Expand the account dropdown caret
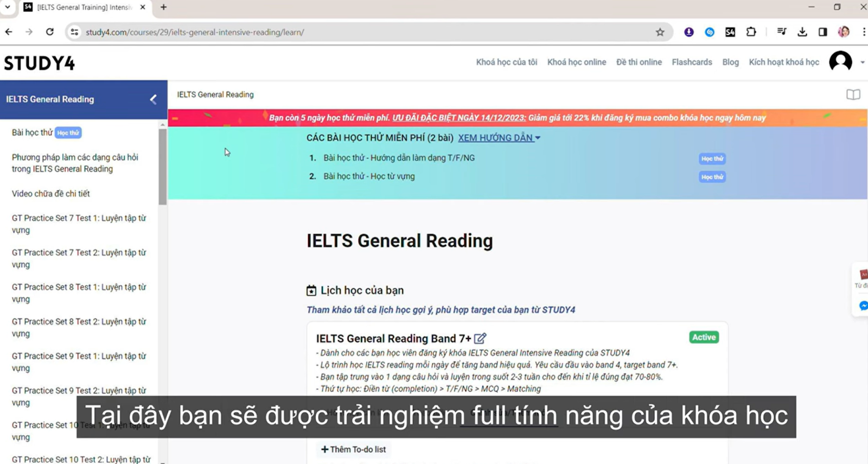The height and width of the screenshot is (464, 868). click(x=862, y=62)
